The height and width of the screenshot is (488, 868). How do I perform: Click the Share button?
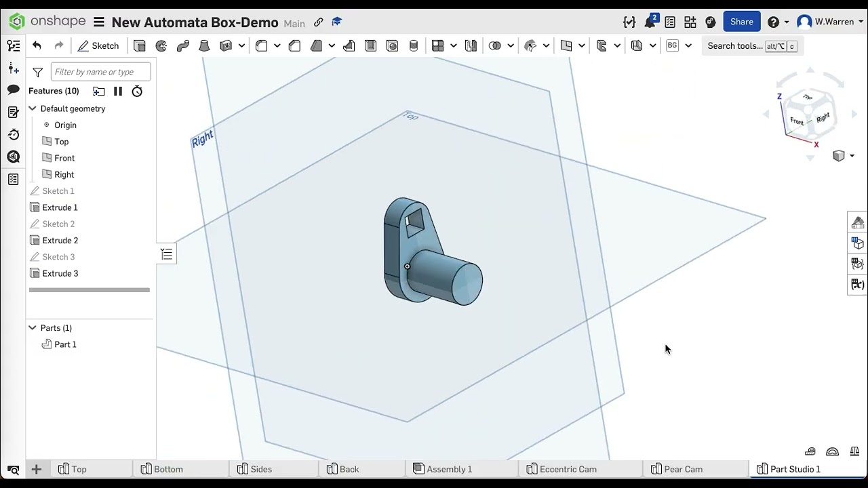[x=741, y=22]
